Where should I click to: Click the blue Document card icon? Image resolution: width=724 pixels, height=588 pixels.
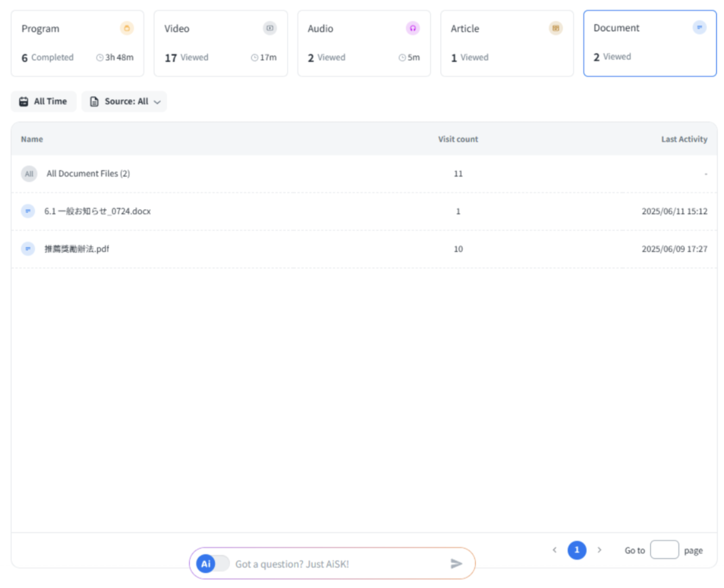pyautogui.click(x=699, y=28)
